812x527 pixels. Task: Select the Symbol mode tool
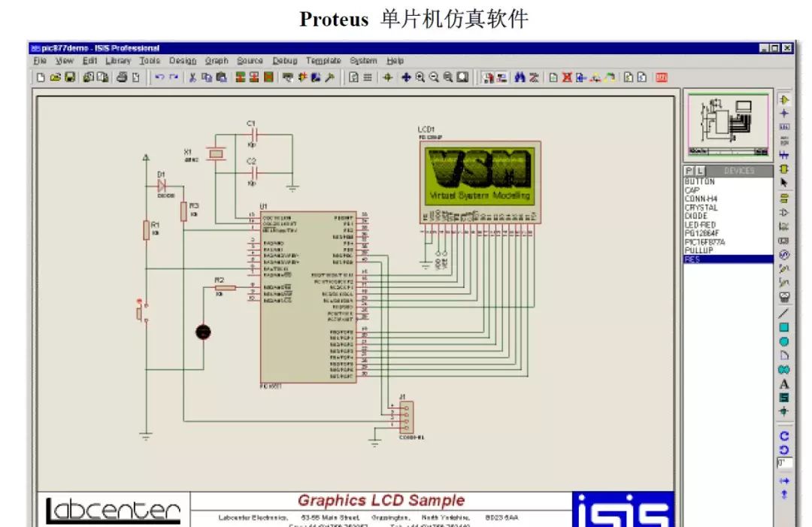[x=784, y=398]
